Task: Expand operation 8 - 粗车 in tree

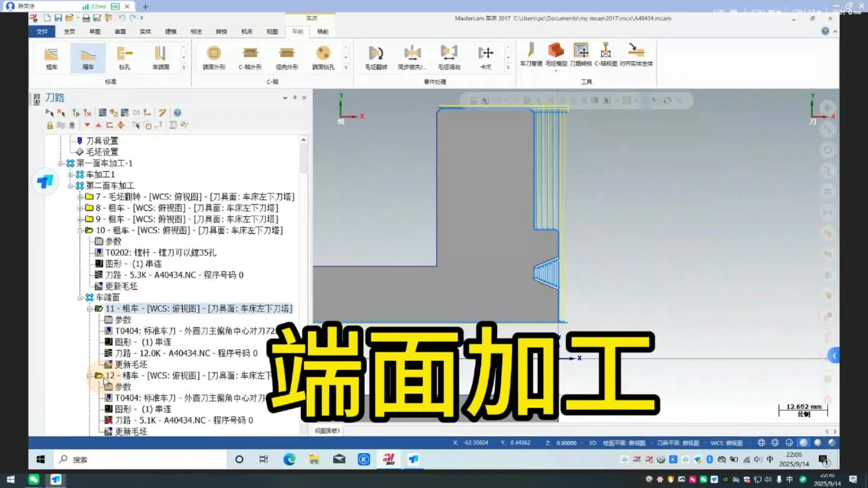Action: click(80, 208)
